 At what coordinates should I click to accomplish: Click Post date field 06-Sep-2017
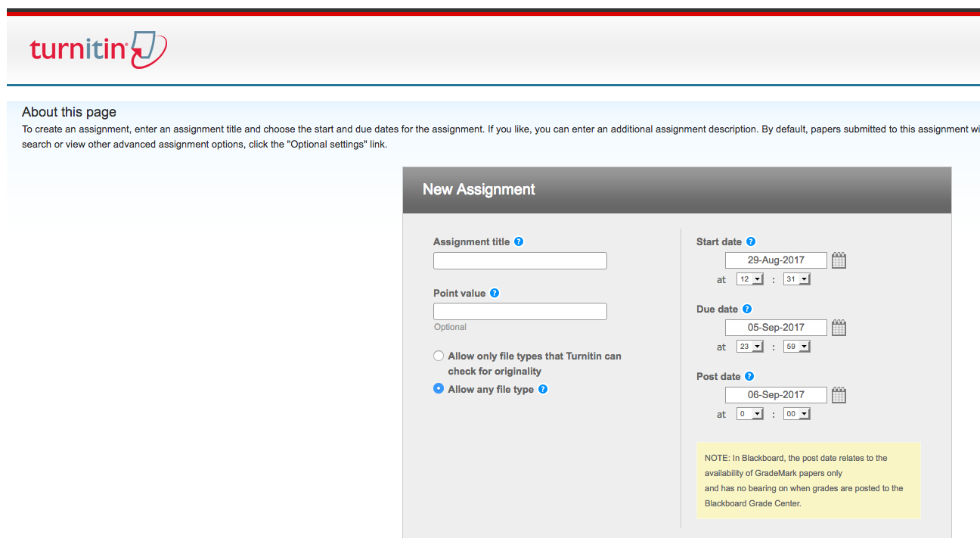pyautogui.click(x=776, y=395)
